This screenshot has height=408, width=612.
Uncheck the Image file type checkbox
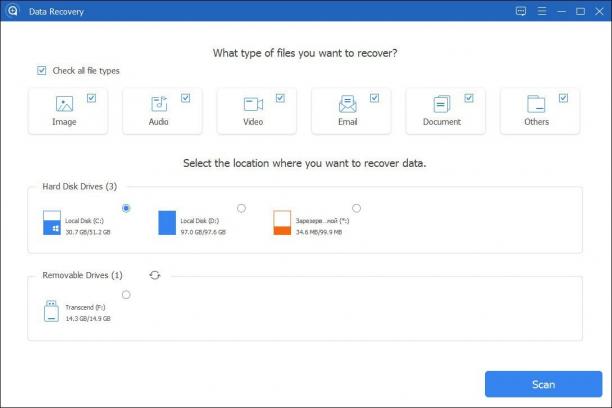[x=91, y=98]
